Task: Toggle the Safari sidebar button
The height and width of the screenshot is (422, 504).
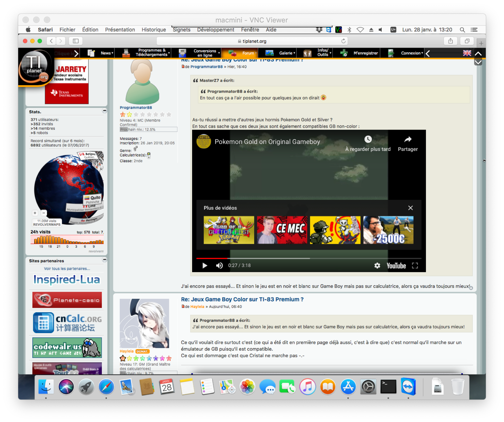Action: point(76,41)
